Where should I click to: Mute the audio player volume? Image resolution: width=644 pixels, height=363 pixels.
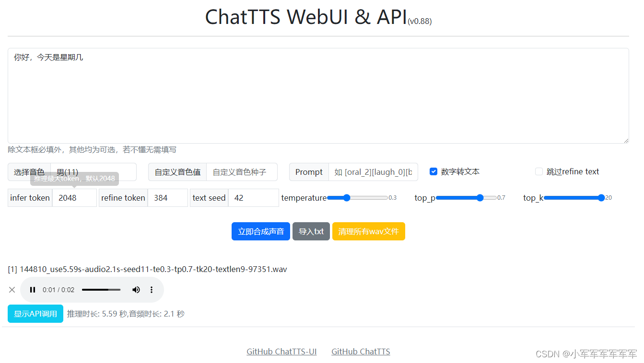[136, 290]
